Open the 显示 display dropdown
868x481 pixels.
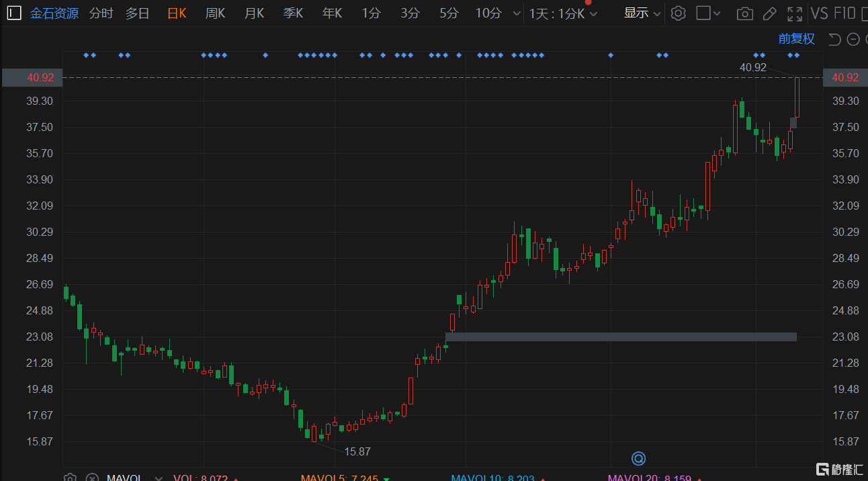pos(642,13)
